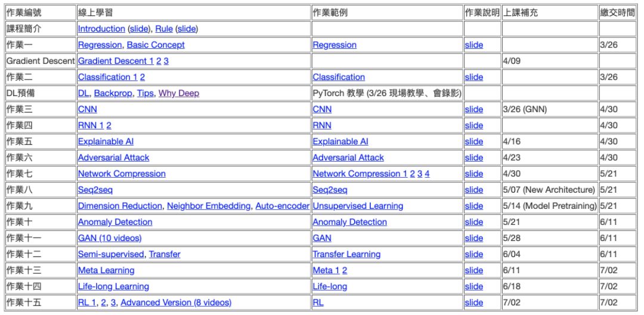Open the Rule link in 課程簡介 row
This screenshot has width=644, height=315.
click(164, 29)
